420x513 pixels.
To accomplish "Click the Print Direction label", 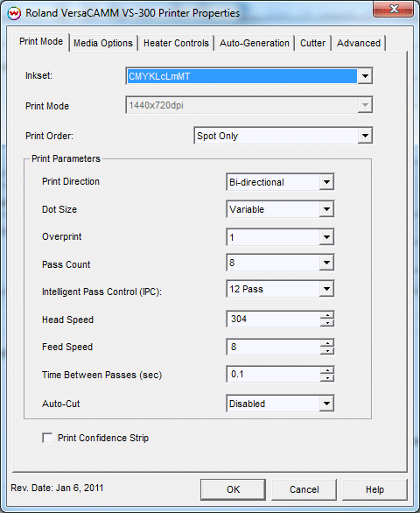I will [71, 181].
